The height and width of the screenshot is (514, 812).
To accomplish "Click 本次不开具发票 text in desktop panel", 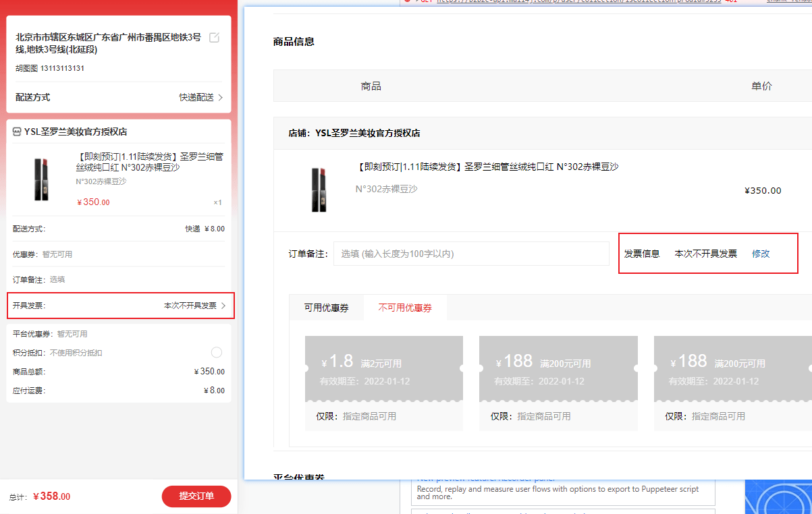I will (x=706, y=254).
